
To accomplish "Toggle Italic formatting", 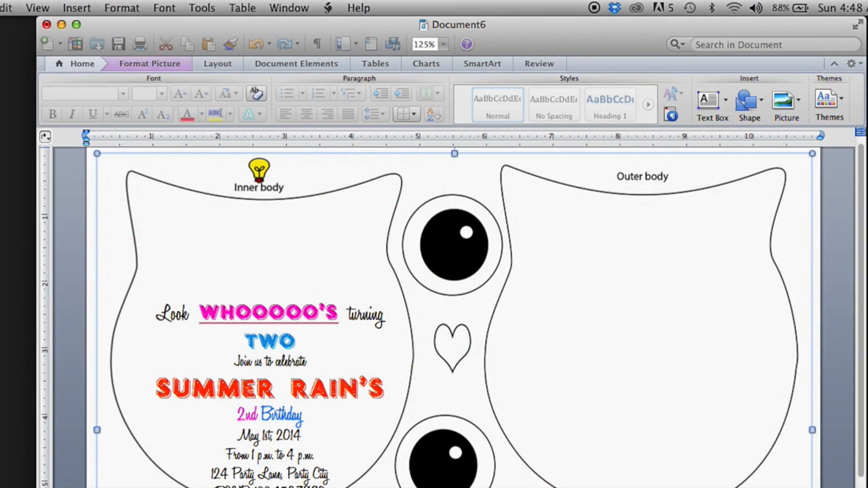I will click(x=72, y=114).
